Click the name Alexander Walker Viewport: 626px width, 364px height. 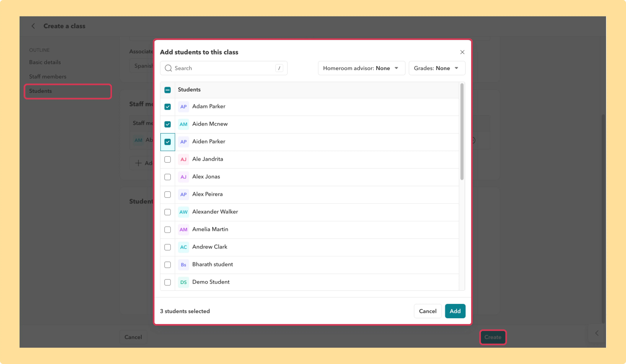215,212
